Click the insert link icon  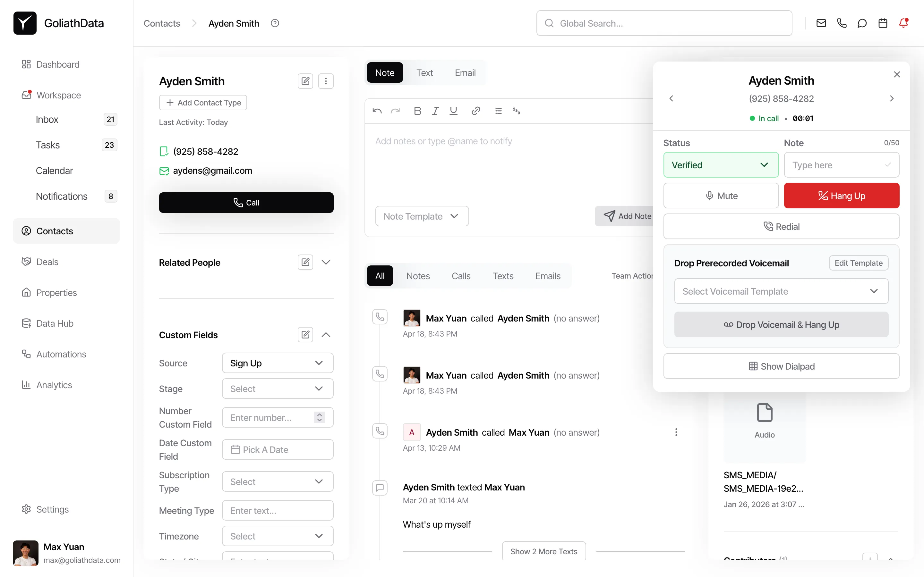tap(475, 111)
